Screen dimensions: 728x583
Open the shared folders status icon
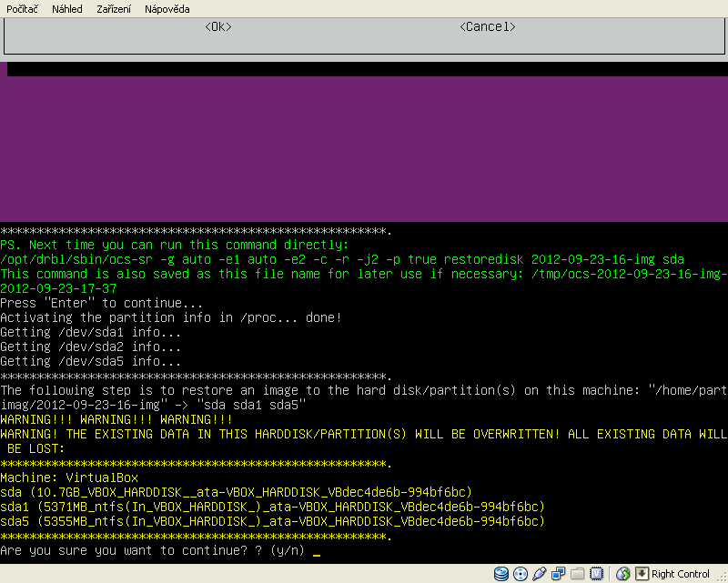[577, 574]
